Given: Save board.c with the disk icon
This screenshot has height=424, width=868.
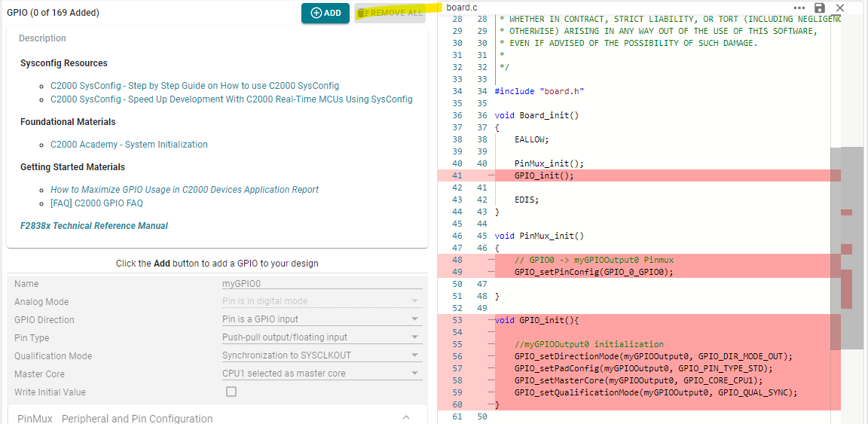Looking at the screenshot, I should pos(820,8).
